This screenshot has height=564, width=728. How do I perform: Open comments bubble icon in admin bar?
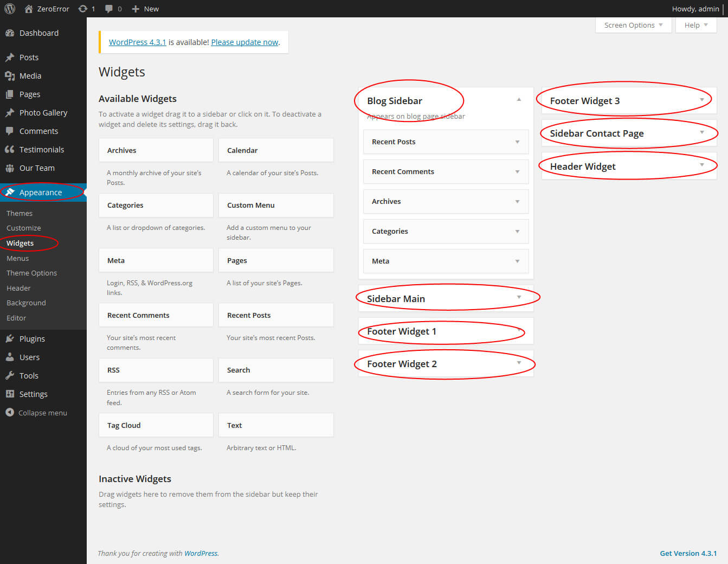(109, 9)
